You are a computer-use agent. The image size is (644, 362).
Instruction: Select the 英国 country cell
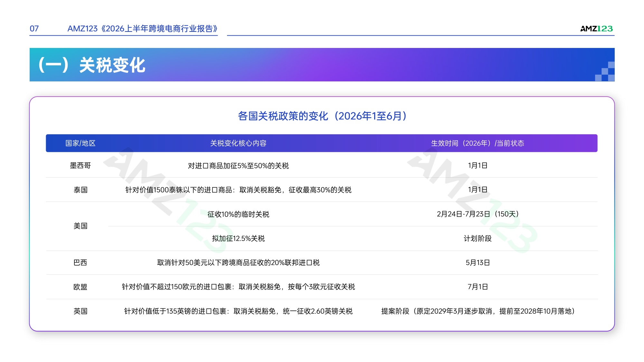coord(80,311)
